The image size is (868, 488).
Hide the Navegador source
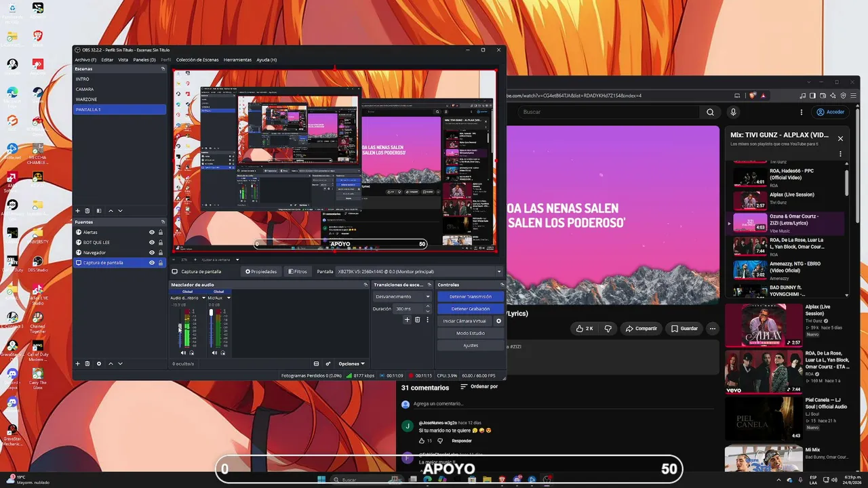click(x=152, y=253)
